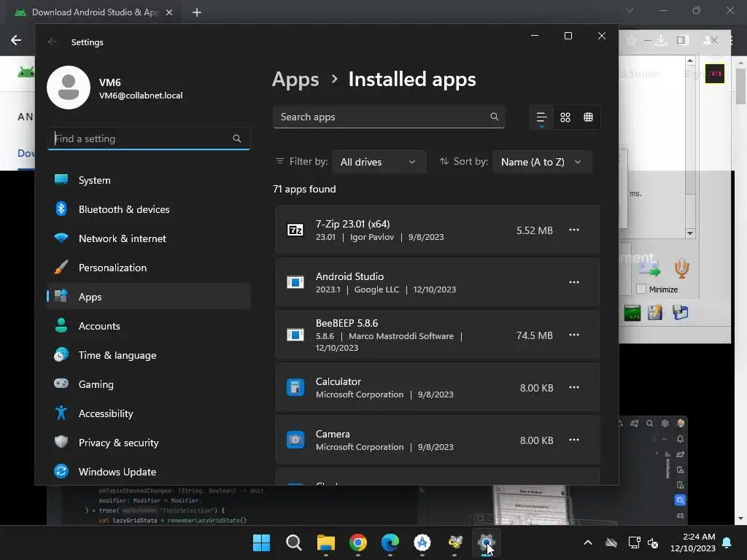Switch to tile table view of apps
Image resolution: width=747 pixels, height=560 pixels.
pyautogui.click(x=589, y=117)
